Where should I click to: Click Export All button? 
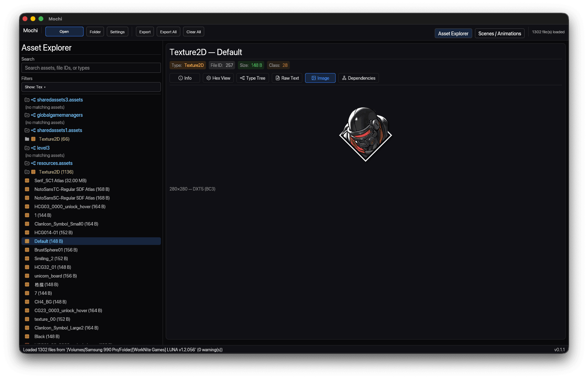168,32
